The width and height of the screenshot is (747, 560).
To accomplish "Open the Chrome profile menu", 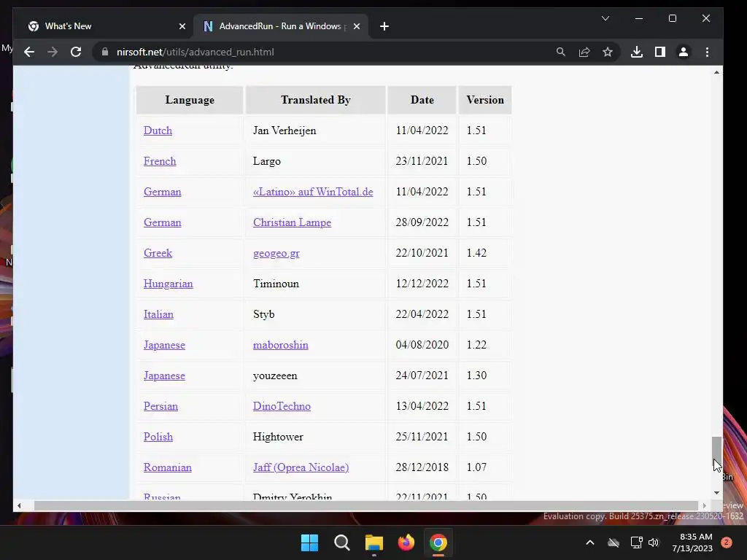I will (683, 52).
